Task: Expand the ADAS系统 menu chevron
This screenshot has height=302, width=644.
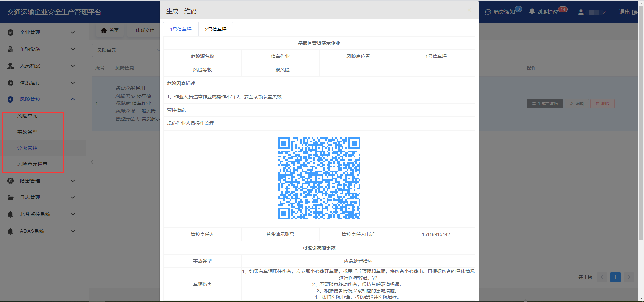Action: [x=73, y=231]
